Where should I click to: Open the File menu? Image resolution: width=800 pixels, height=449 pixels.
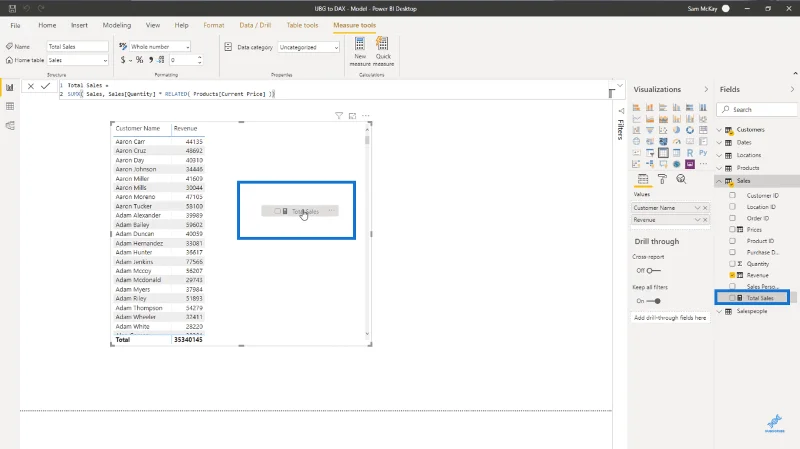(15, 25)
